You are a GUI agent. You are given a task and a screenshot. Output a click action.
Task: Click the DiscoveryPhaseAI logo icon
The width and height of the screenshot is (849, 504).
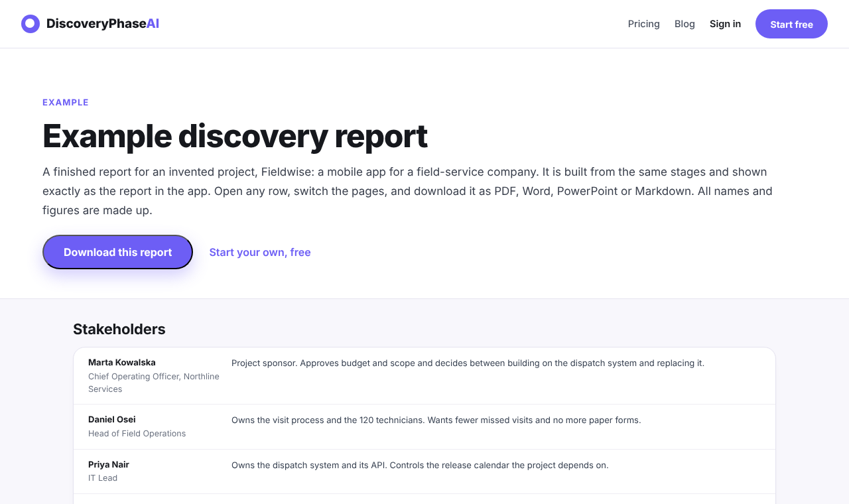(x=31, y=24)
